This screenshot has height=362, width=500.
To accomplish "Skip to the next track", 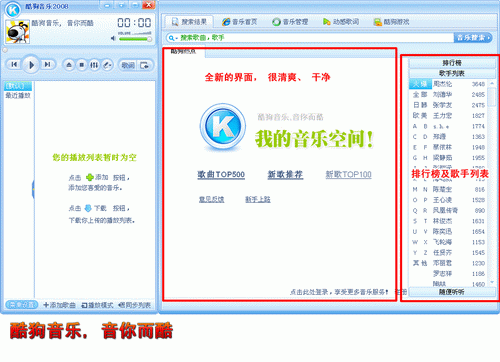I will 48,64.
